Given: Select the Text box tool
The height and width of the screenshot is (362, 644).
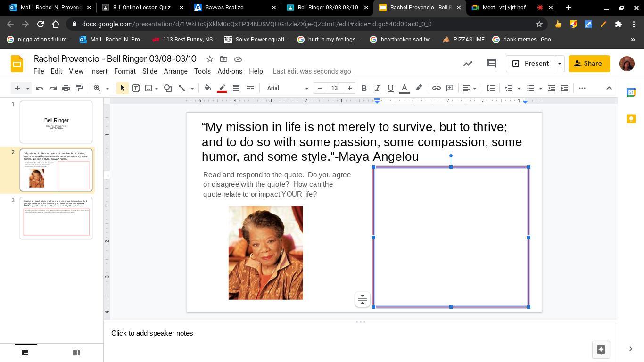Looking at the screenshot, I should (136, 88).
